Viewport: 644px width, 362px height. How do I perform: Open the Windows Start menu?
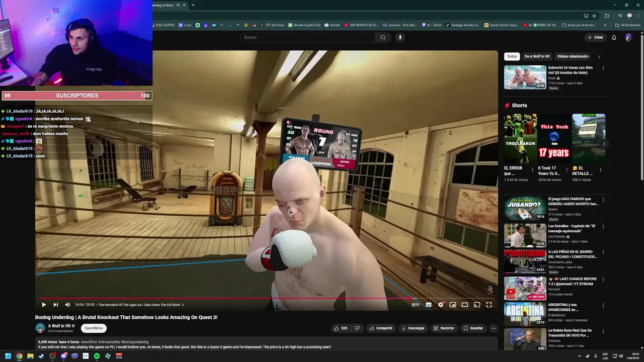[x=8, y=356]
